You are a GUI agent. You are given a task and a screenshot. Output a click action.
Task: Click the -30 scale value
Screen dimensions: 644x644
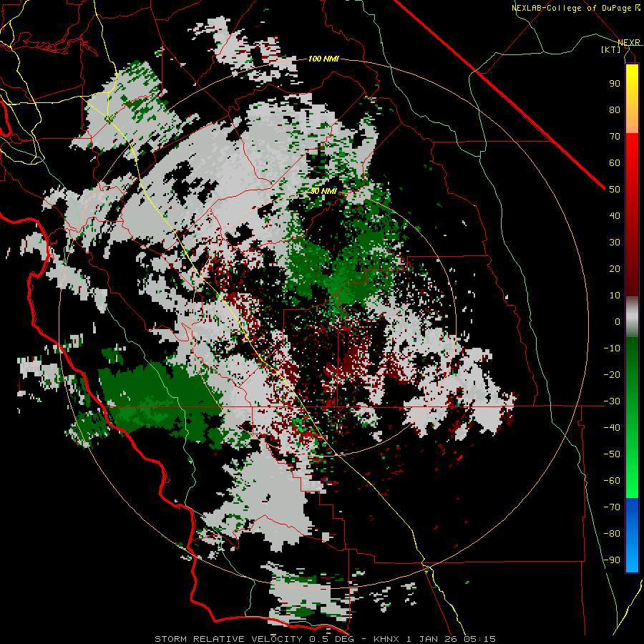[x=612, y=401]
